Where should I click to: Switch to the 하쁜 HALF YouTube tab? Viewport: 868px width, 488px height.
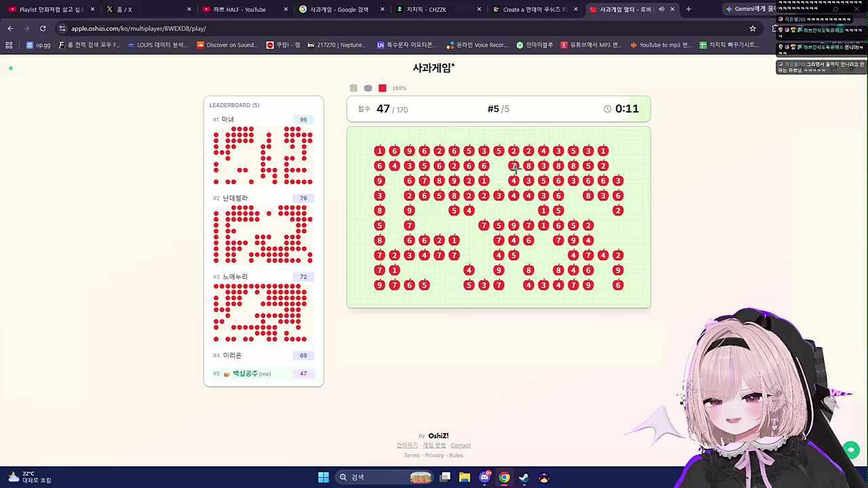pyautogui.click(x=244, y=9)
